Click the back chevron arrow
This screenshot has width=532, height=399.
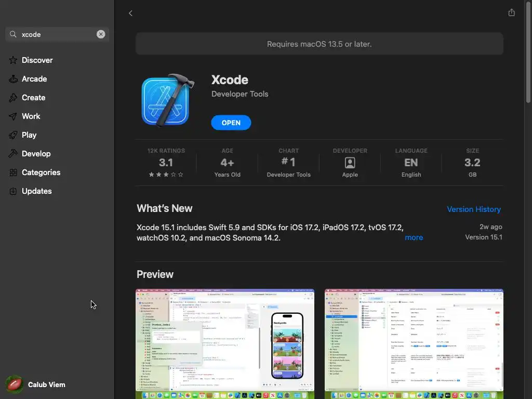pos(130,13)
